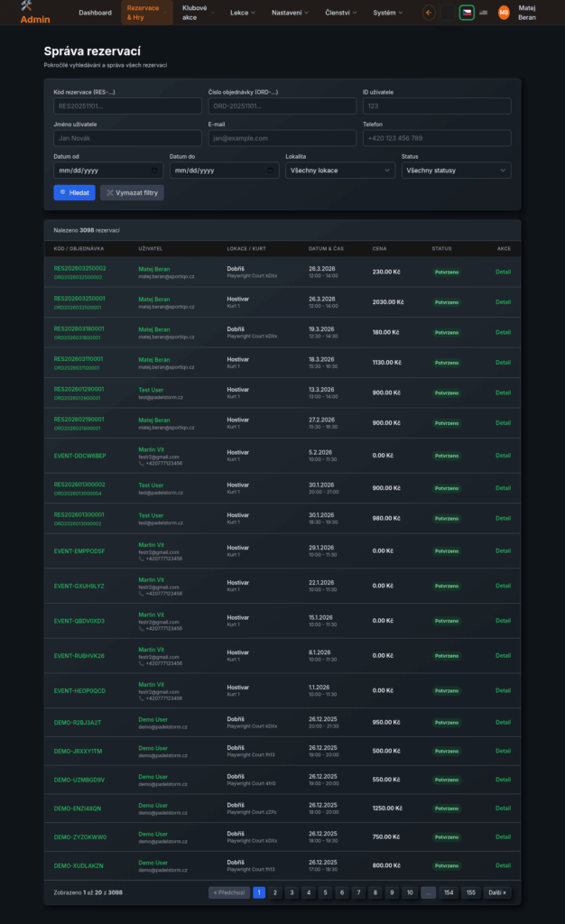565x924 pixels.
Task: Click the Matej Beran profile name
Action: 527,13
